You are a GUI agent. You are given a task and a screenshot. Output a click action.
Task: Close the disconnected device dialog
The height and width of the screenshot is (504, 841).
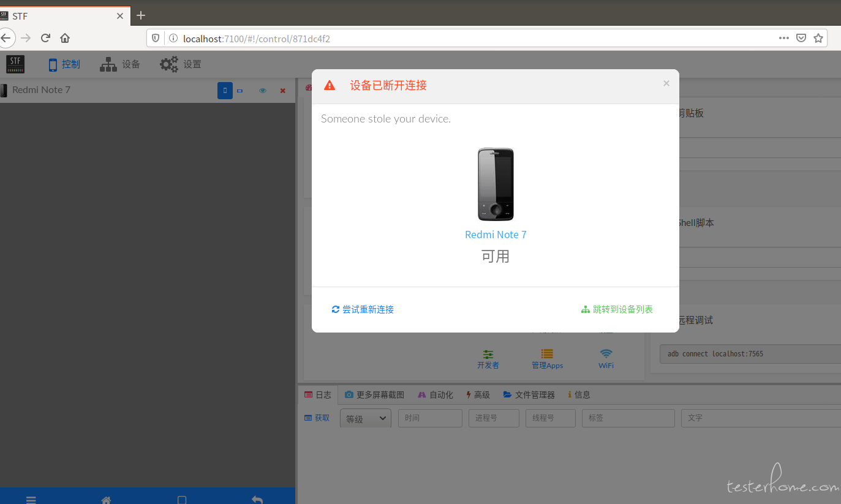tap(666, 83)
